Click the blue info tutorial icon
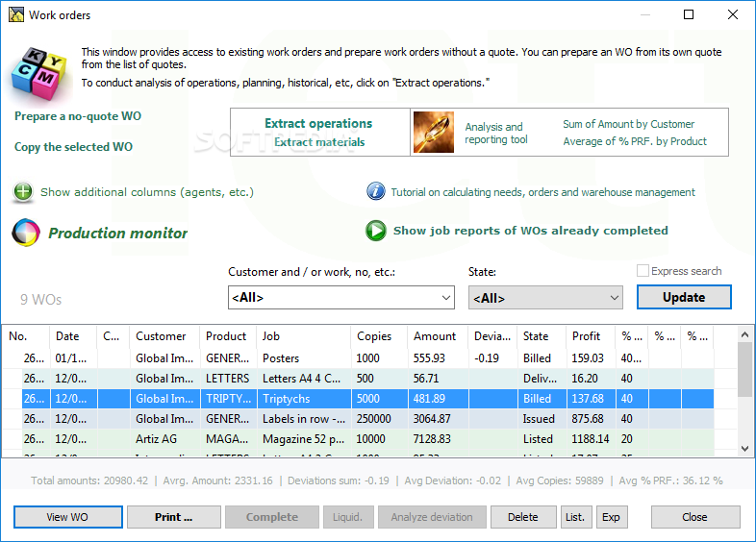 (375, 191)
